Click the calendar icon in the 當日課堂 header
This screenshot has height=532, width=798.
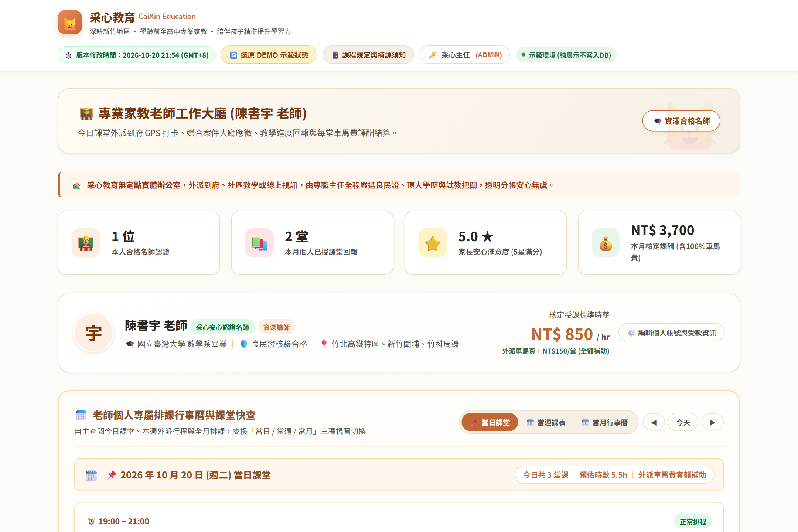pyautogui.click(x=91, y=475)
